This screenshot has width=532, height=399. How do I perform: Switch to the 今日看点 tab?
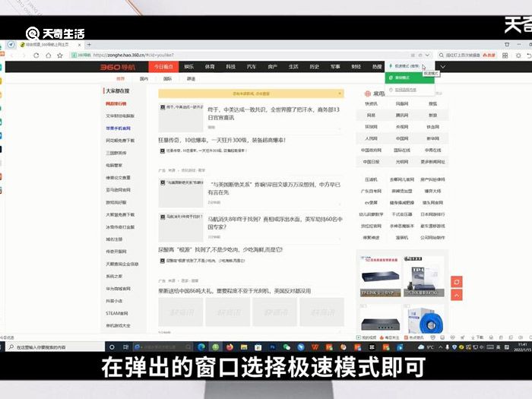point(164,67)
